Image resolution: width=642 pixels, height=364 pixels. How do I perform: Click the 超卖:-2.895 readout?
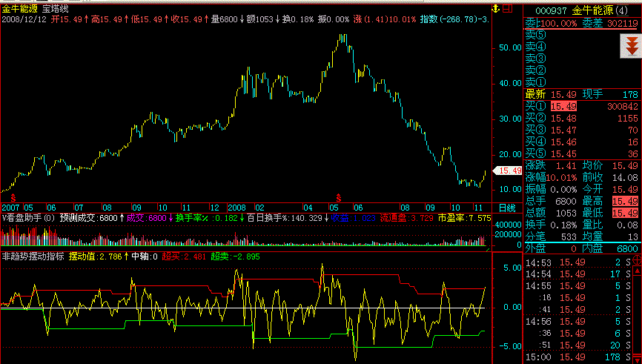pyautogui.click(x=235, y=257)
